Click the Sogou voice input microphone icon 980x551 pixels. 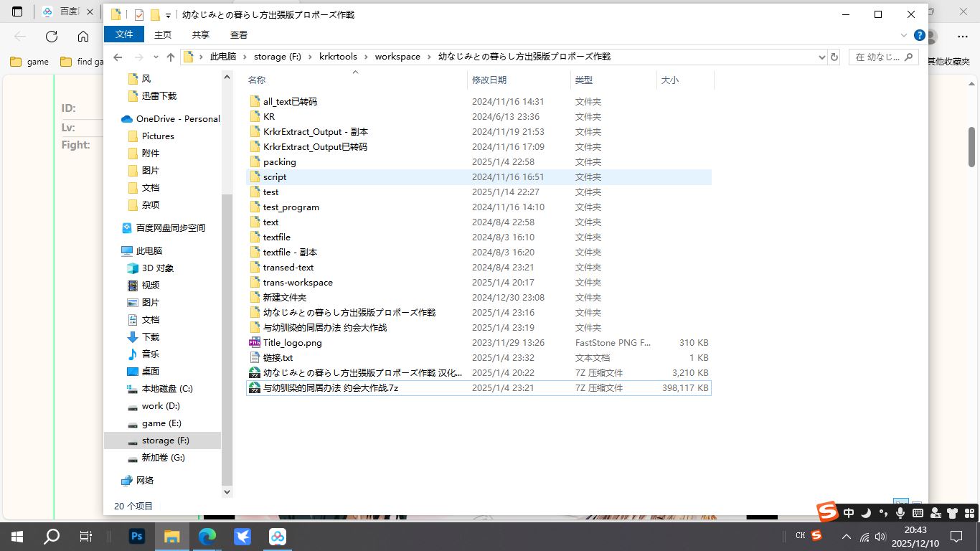click(x=900, y=513)
